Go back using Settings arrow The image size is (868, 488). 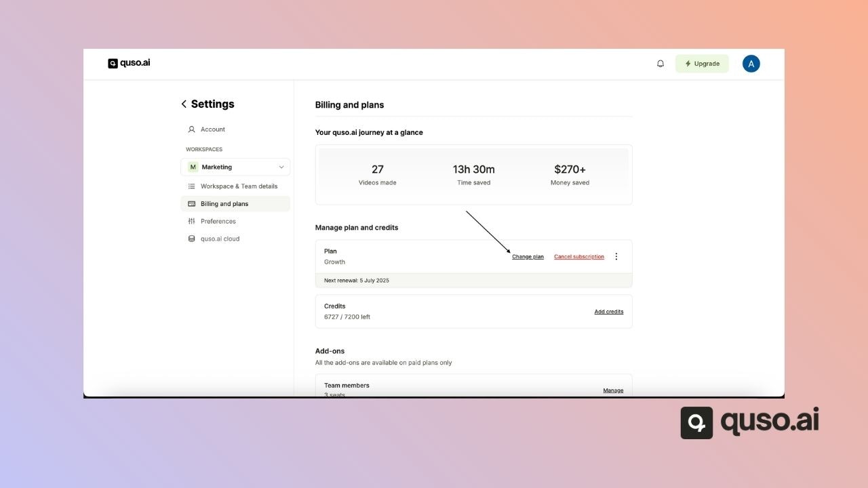(184, 104)
